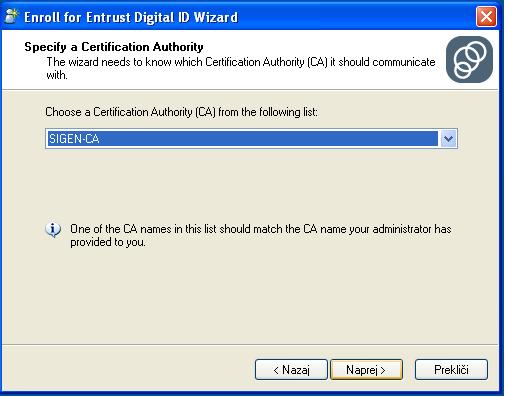This screenshot has width=507, height=397.
Task: Continue with the Naprej button
Action: 366,369
